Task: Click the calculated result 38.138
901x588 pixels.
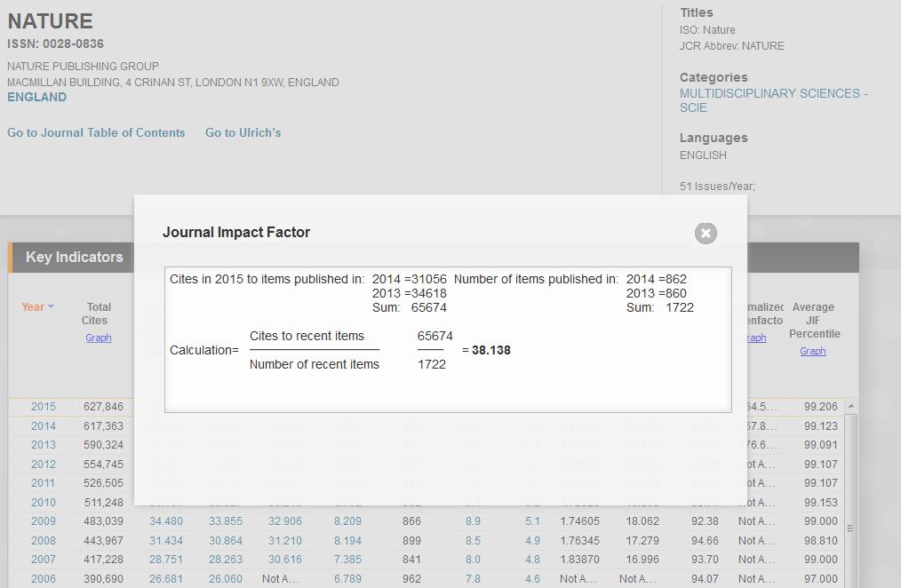Action: point(490,350)
